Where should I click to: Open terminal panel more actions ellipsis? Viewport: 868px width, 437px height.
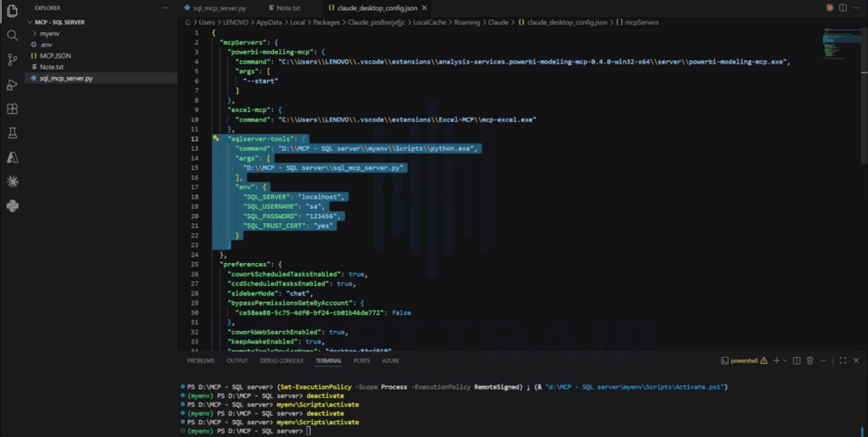click(823, 361)
